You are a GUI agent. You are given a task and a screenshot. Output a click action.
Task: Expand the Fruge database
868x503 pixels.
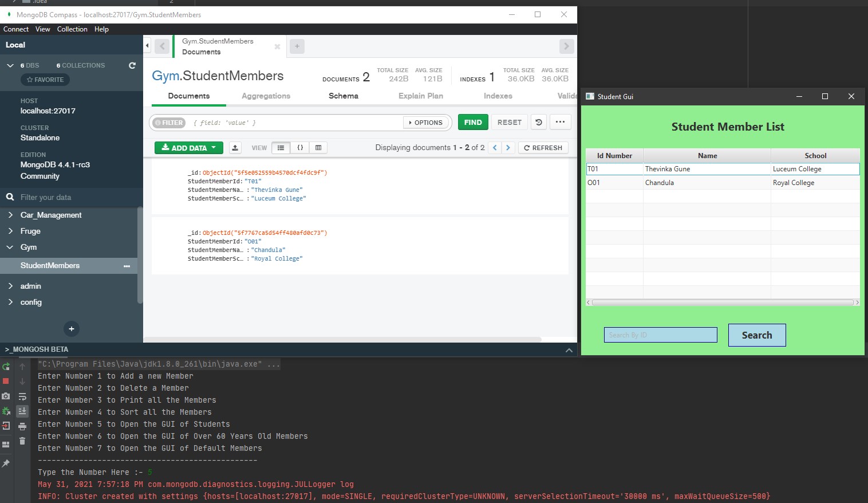(x=10, y=231)
